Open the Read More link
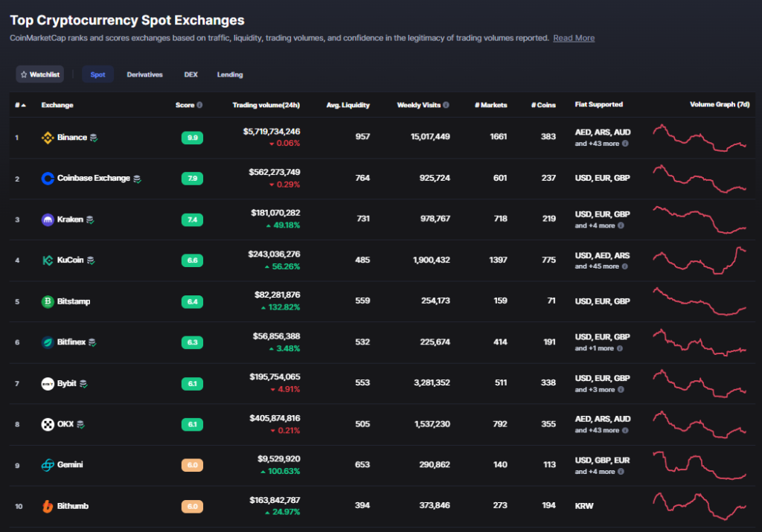Image resolution: width=762 pixels, height=532 pixels. [574, 38]
